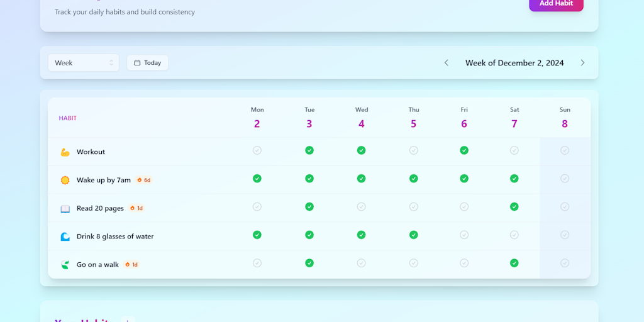Mark Go on a walk on Sunday
Screen dimensions: 644x322
[x=565, y=263]
